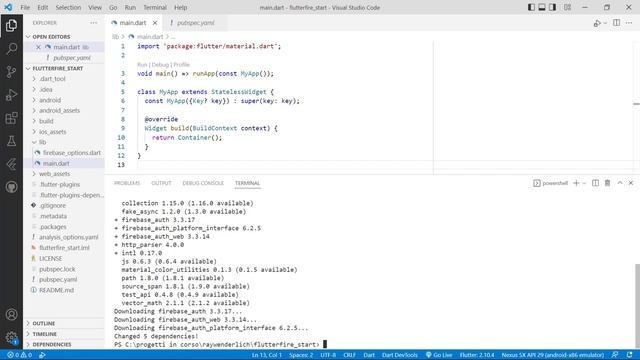The height and width of the screenshot is (360, 640).
Task: Click Ln 13, Col 1 status item
Action: (267, 355)
